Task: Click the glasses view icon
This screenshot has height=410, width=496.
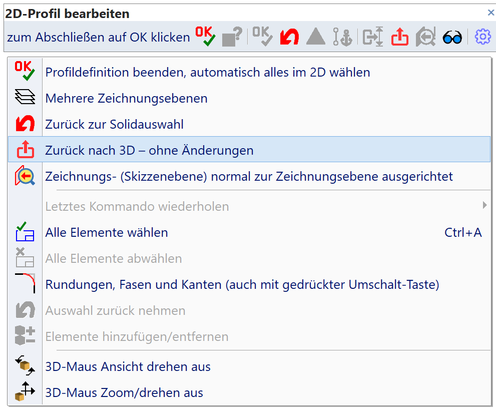Action: pos(452,37)
